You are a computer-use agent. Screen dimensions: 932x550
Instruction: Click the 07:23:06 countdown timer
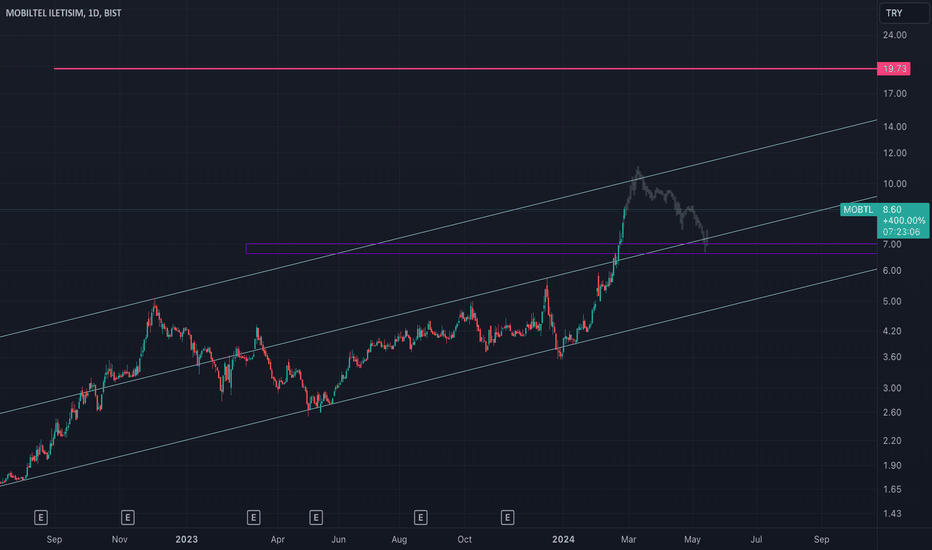click(901, 232)
